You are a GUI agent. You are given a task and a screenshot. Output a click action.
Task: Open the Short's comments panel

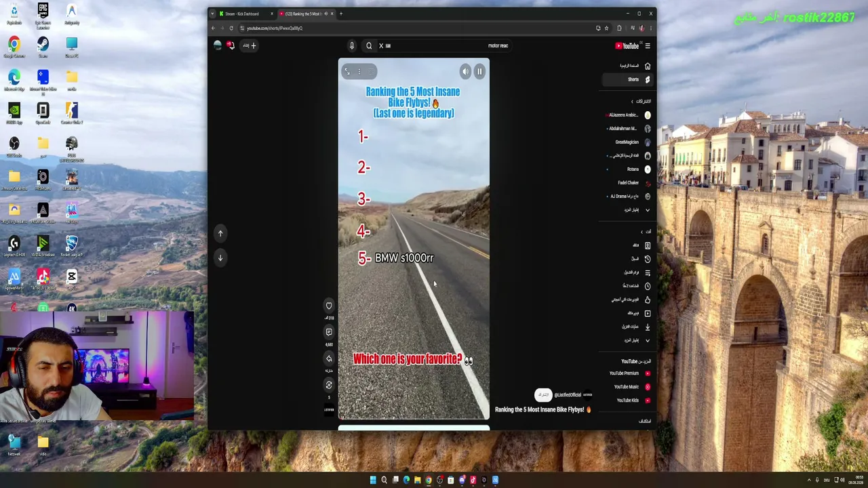click(329, 332)
